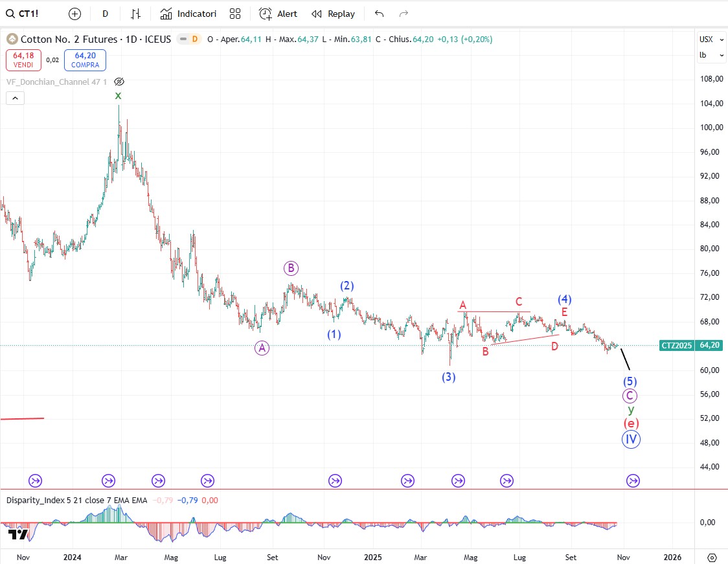Open the chart type candles selector
The width and height of the screenshot is (728, 564).
click(135, 14)
